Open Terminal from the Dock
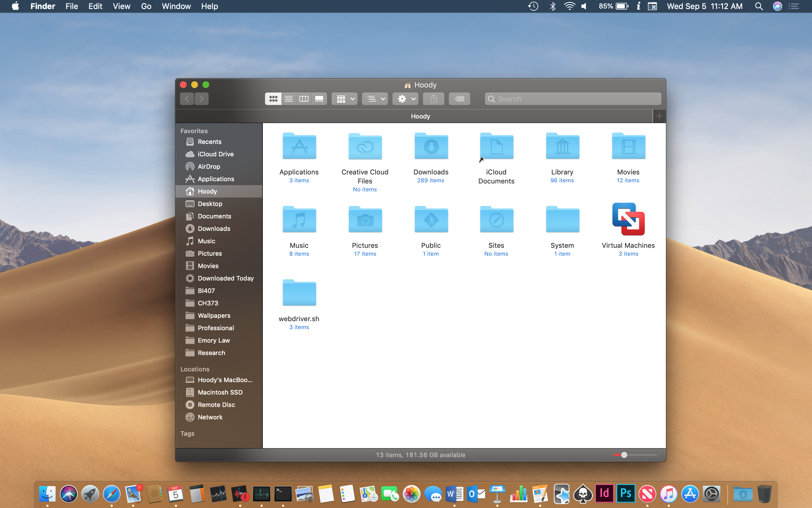This screenshot has width=812, height=508. 283,494
